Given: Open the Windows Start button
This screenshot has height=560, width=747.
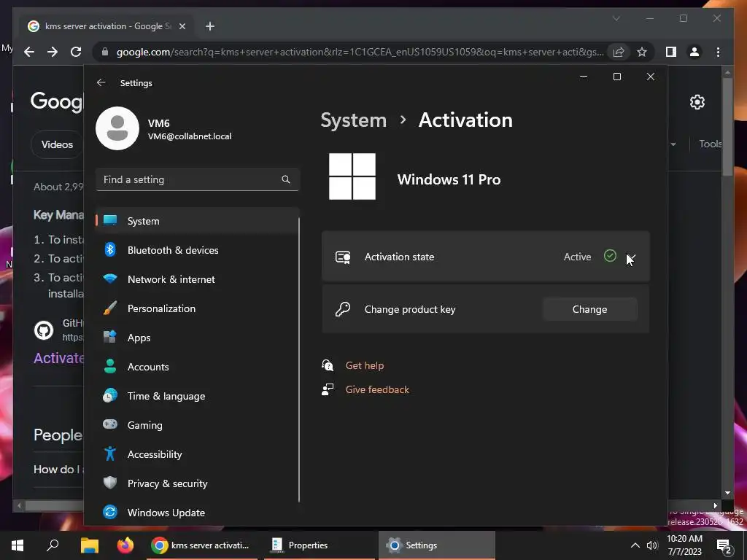Looking at the screenshot, I should click(18, 545).
